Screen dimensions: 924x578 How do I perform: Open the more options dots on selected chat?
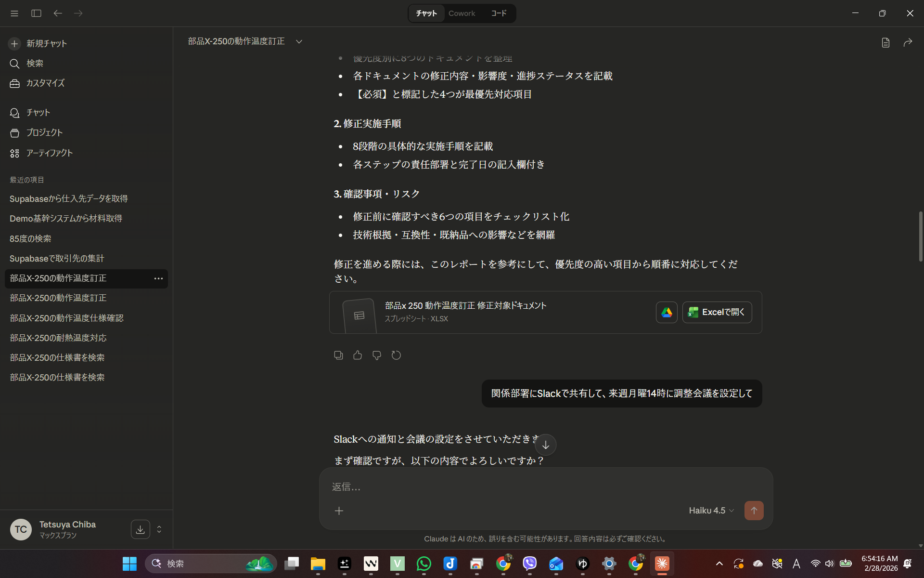pyautogui.click(x=158, y=278)
